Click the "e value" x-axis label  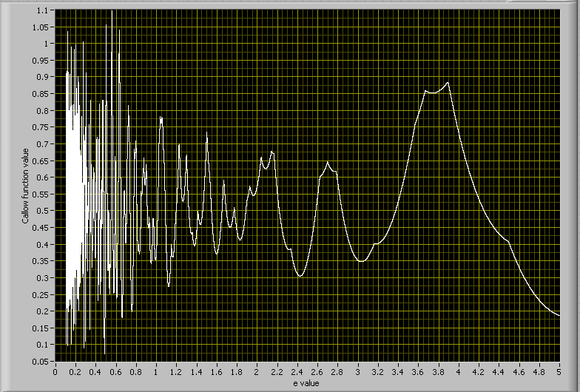pos(305,383)
